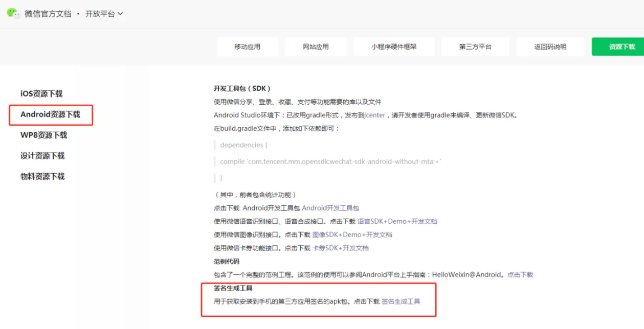
Task: Download 图像SDK+Demo+开发文档
Action: 352,234
